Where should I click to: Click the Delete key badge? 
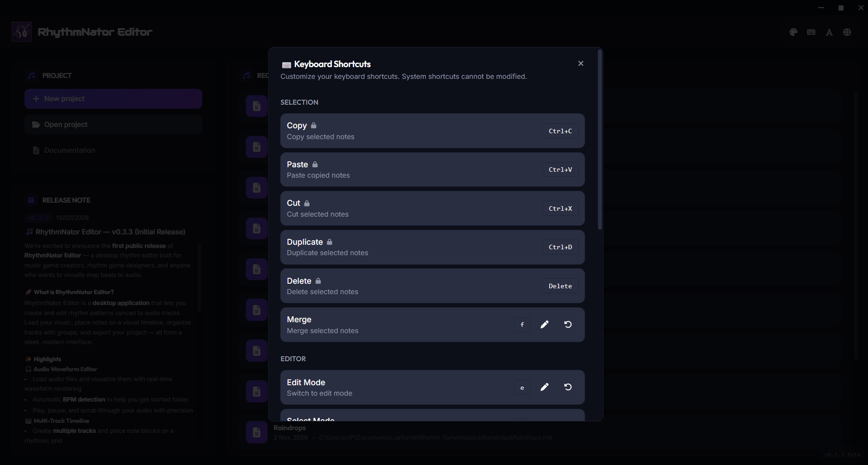point(560,286)
